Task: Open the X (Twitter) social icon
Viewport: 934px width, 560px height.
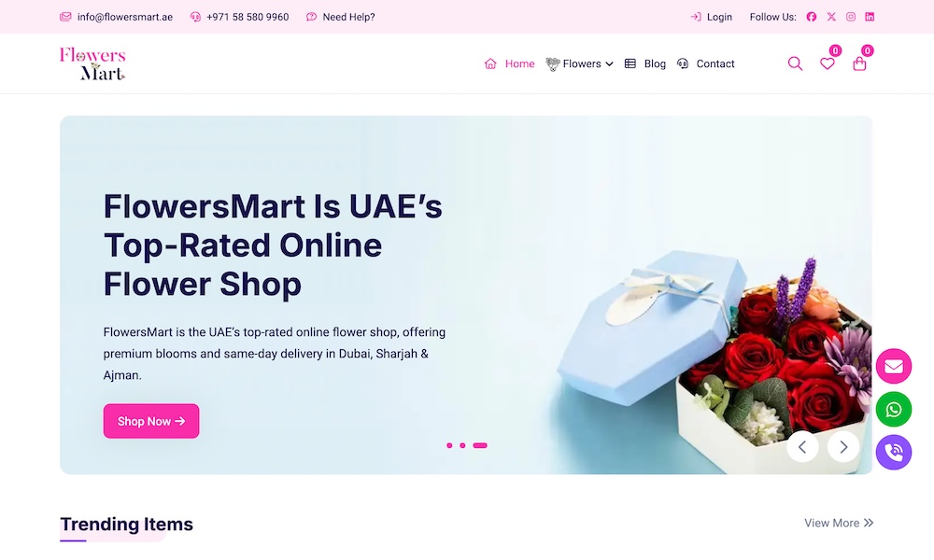Action: point(831,17)
